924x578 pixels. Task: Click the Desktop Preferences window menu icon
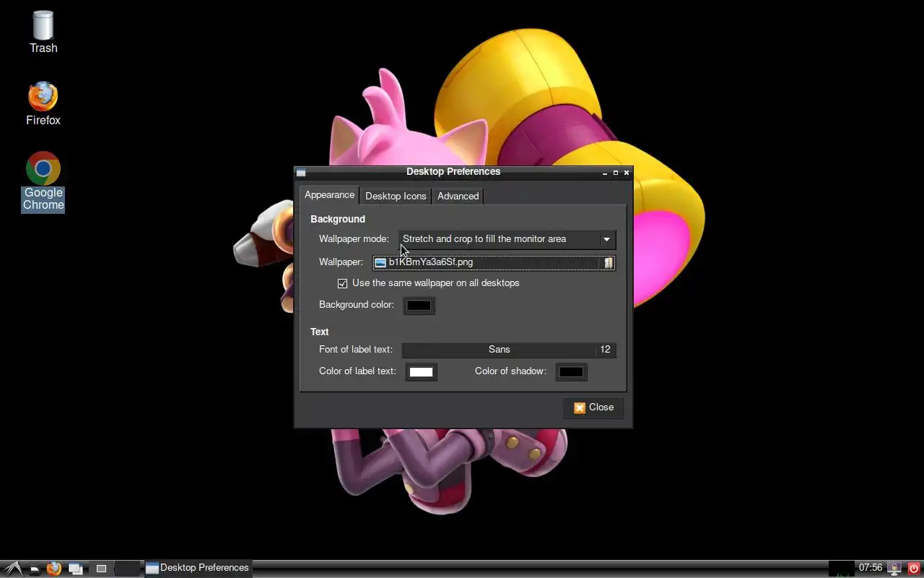click(301, 173)
